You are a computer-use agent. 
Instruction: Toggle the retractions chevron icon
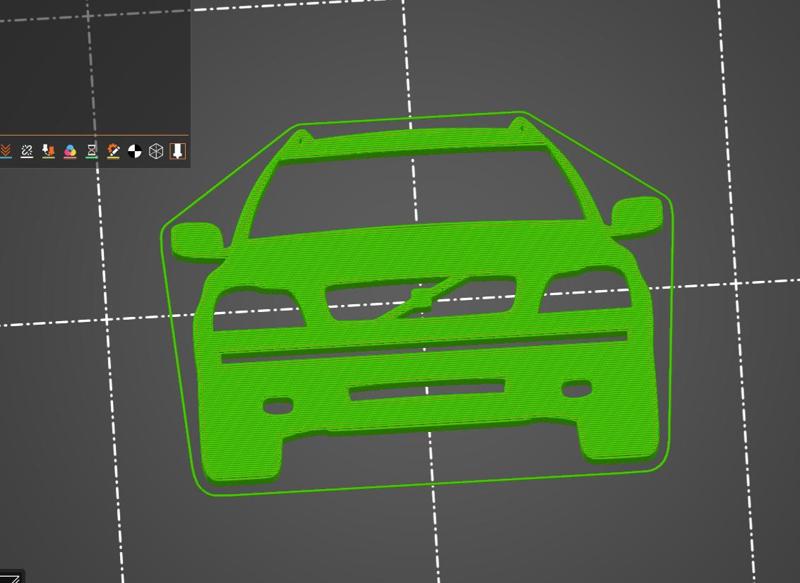click(5, 151)
